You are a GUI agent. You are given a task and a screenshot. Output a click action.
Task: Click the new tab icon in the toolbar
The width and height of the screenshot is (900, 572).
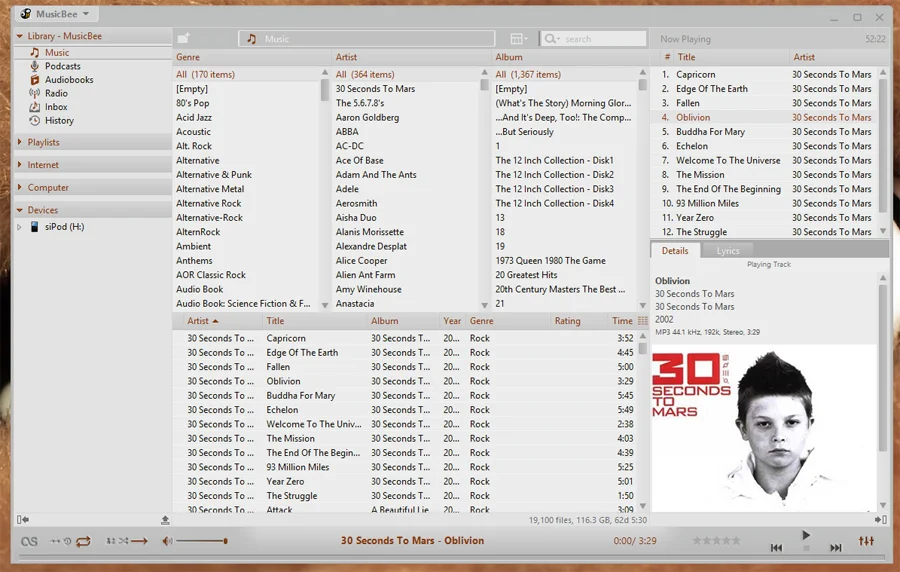184,38
